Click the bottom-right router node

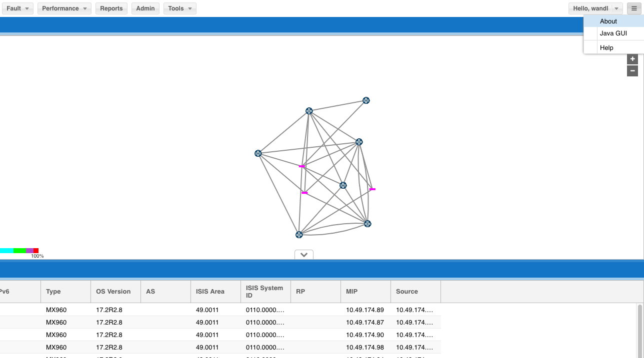coord(367,224)
